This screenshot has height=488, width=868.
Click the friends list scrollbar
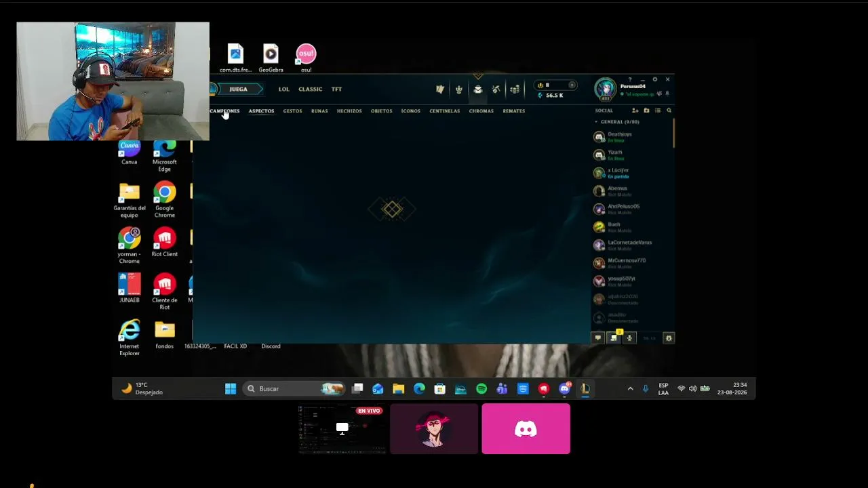673,133
